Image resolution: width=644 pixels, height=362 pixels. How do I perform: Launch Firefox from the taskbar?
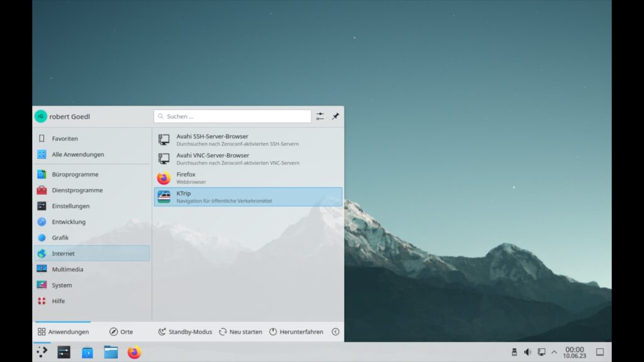point(134,352)
